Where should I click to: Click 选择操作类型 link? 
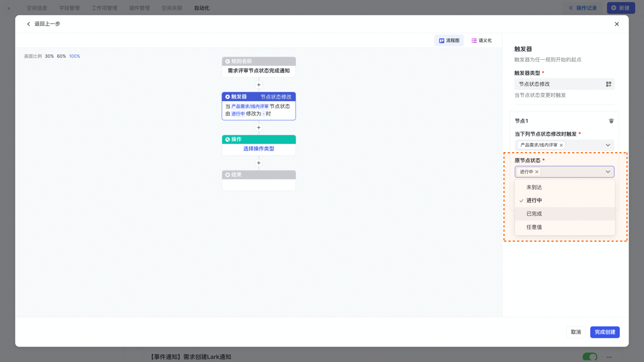point(259,149)
